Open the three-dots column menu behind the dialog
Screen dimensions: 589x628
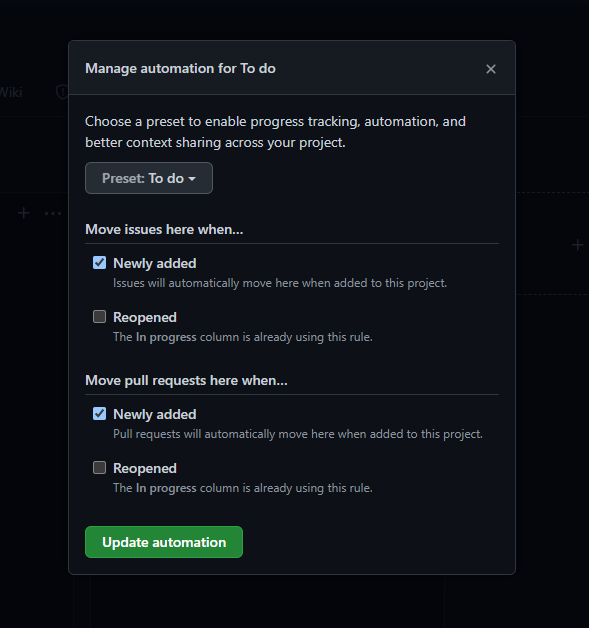53,213
